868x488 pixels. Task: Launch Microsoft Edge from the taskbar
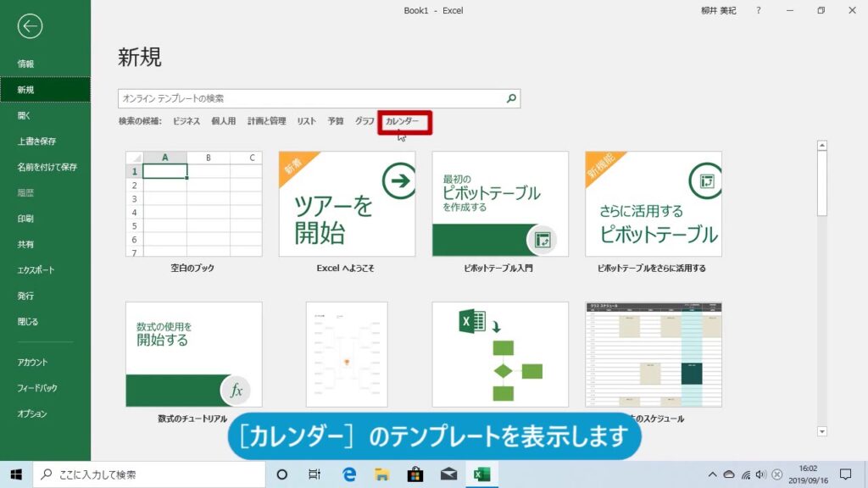tap(348, 474)
